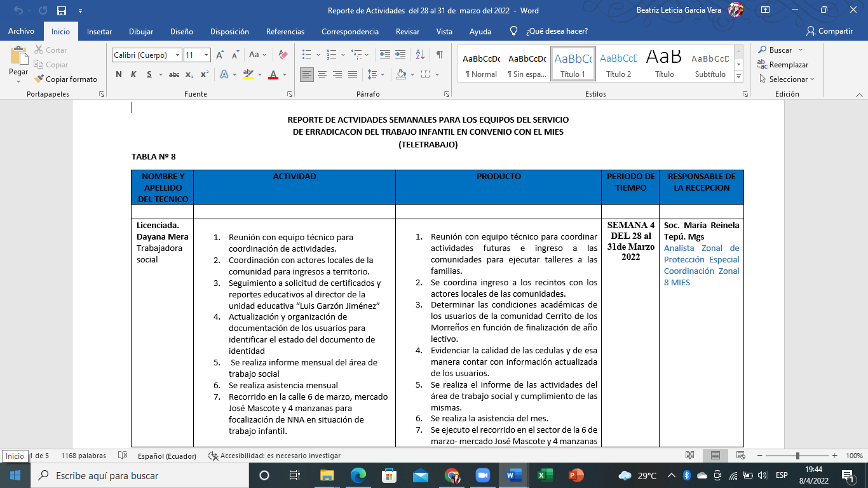Image resolution: width=868 pixels, height=488 pixels.
Task: Click the Copiar formato paintbrush
Action: click(x=66, y=79)
